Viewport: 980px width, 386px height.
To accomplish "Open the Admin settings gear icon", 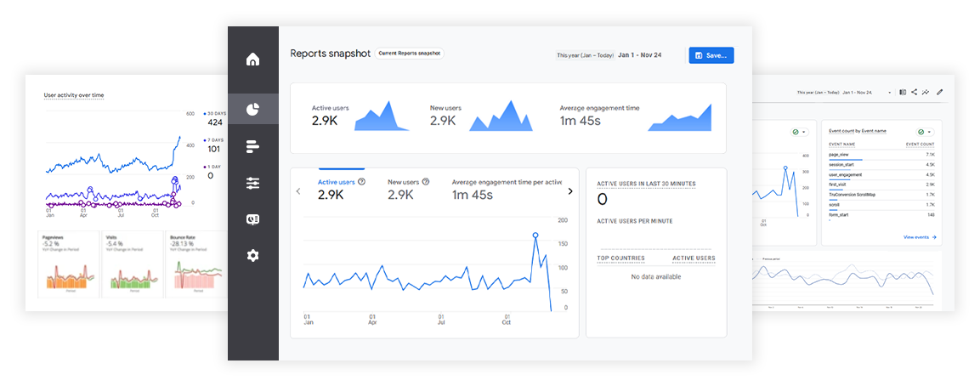I will [x=252, y=255].
